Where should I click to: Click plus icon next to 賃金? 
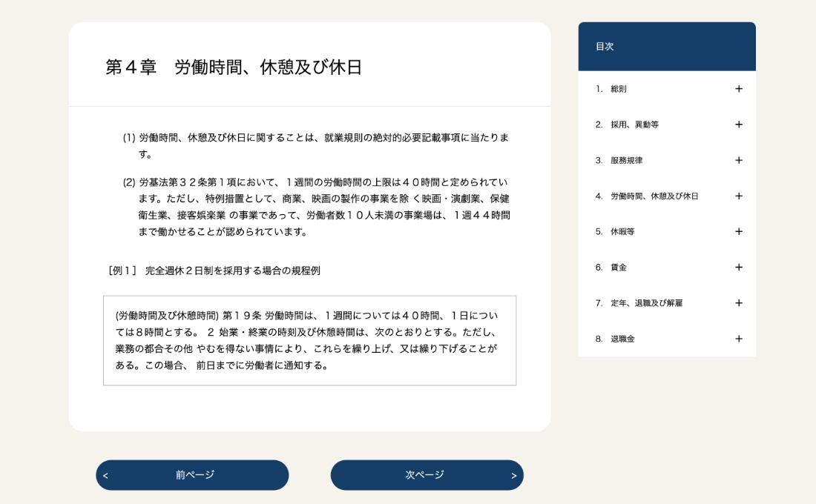click(x=738, y=267)
